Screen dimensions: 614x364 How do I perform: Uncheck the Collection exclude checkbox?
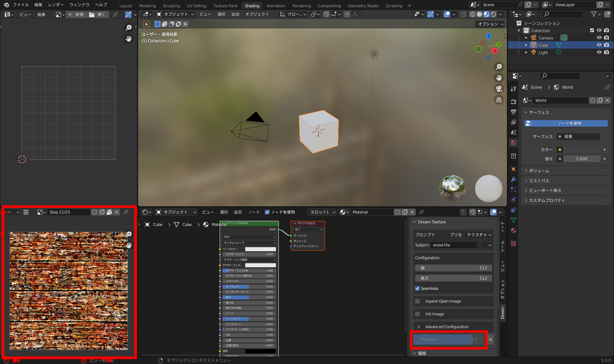(592, 30)
